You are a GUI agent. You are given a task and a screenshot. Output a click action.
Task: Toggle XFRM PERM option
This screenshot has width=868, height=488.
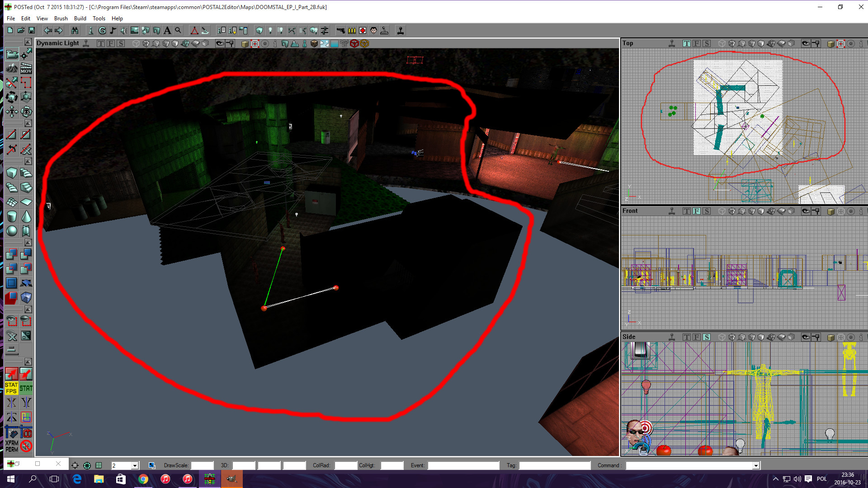(12, 446)
